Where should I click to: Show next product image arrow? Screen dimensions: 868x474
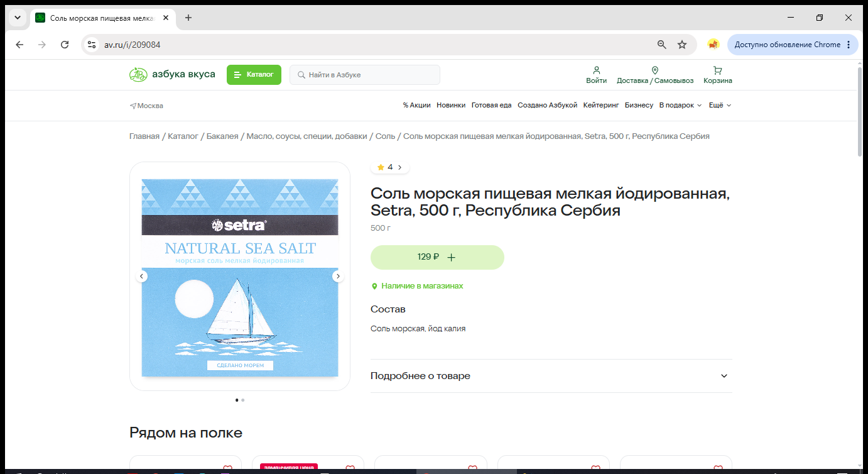pos(338,276)
